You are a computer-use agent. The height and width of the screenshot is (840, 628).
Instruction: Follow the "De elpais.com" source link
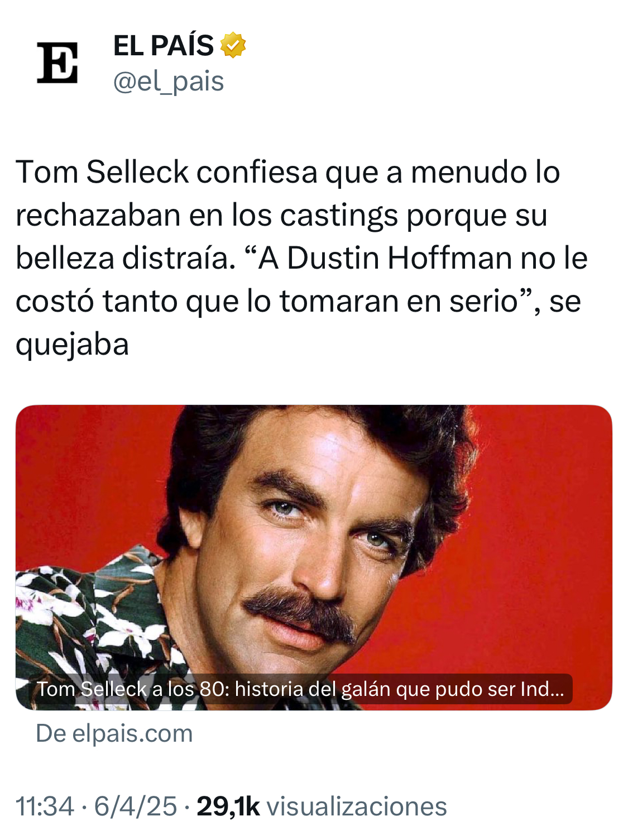click(x=114, y=733)
